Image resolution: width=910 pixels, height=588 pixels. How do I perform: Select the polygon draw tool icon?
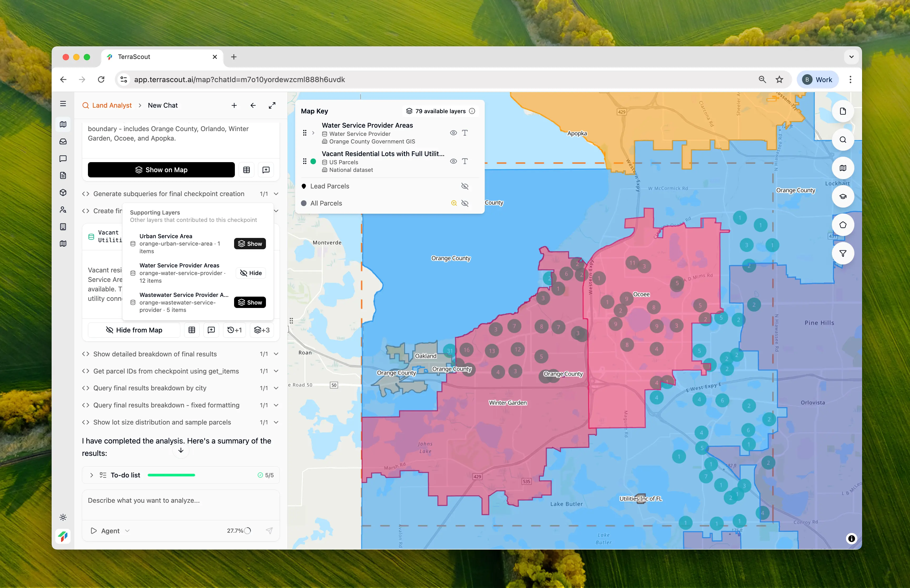[842, 225]
